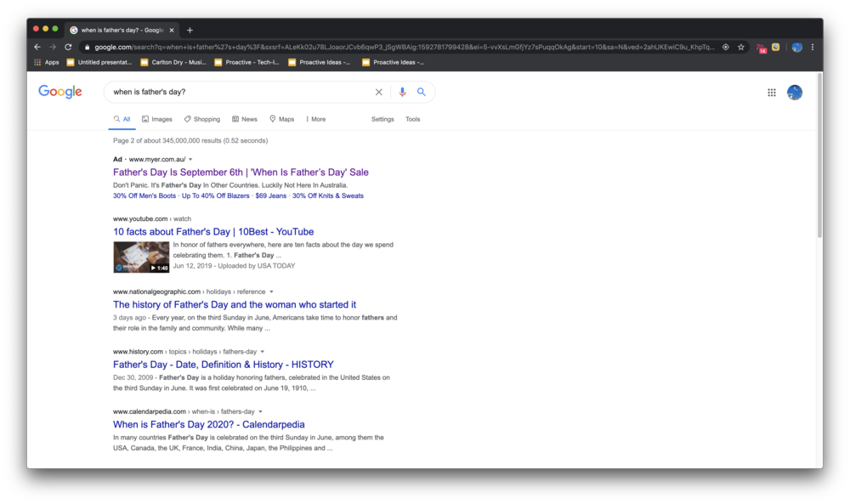The width and height of the screenshot is (850, 504).
Task: Click the YouTube video thumbnail
Action: 141,257
